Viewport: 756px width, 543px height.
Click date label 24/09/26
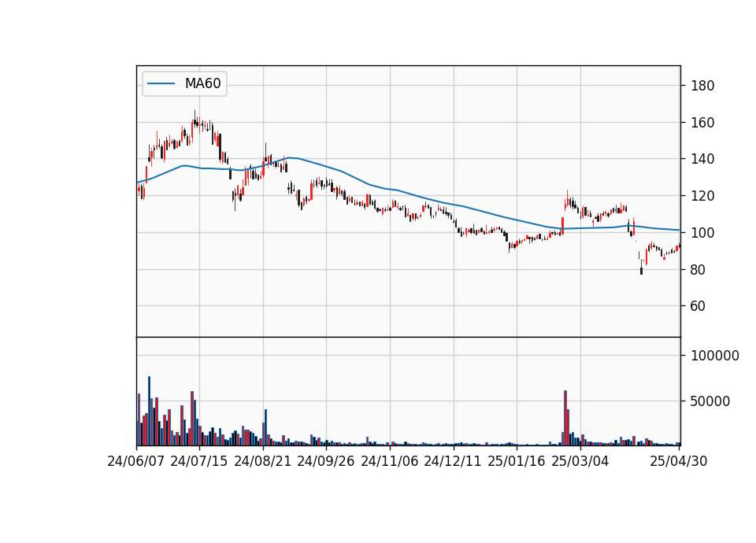coord(325,462)
